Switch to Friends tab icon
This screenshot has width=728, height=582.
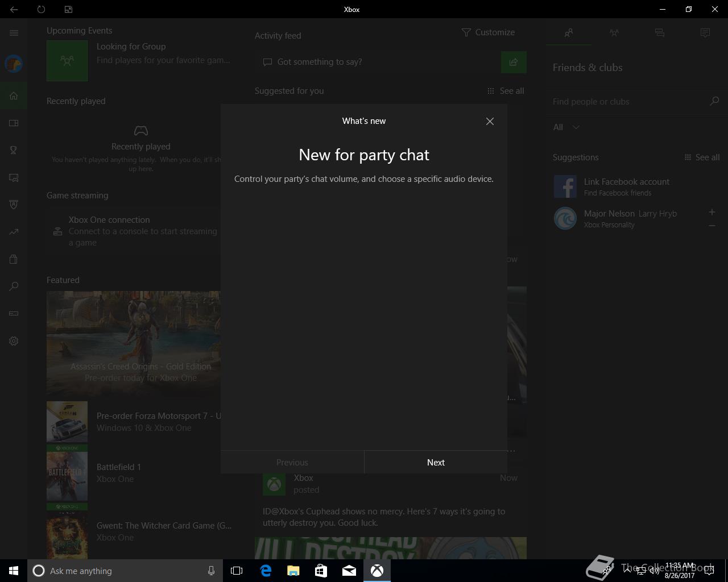point(569,33)
